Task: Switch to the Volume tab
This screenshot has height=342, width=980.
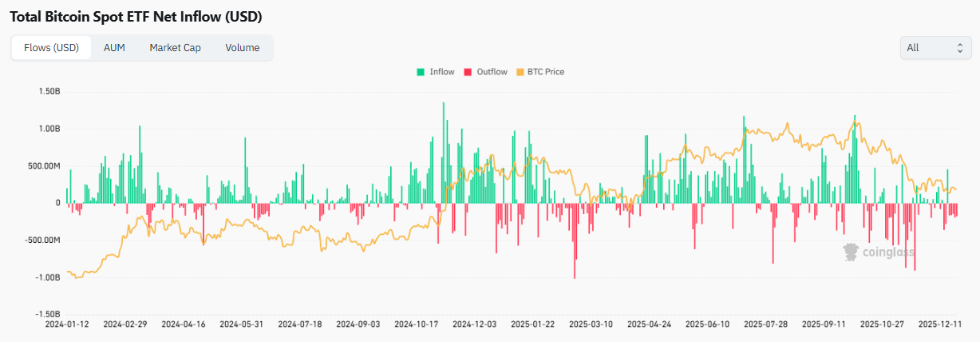Action: 242,48
